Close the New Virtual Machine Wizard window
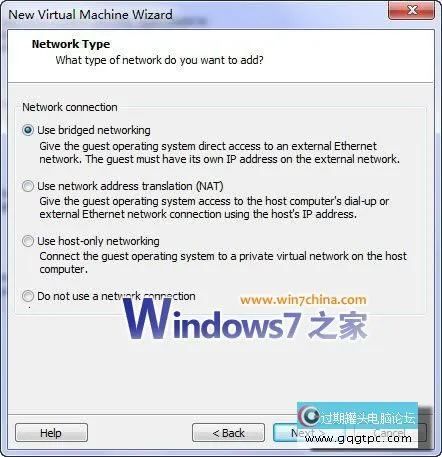 click(x=412, y=10)
